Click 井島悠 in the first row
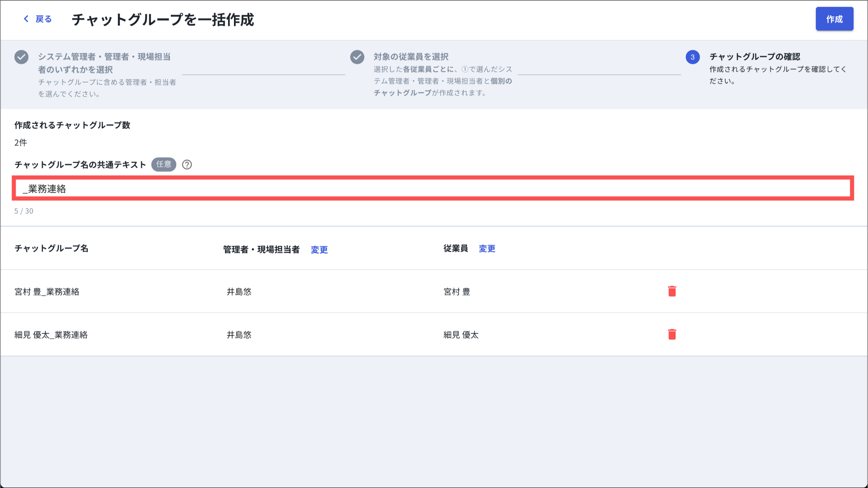 pos(239,292)
